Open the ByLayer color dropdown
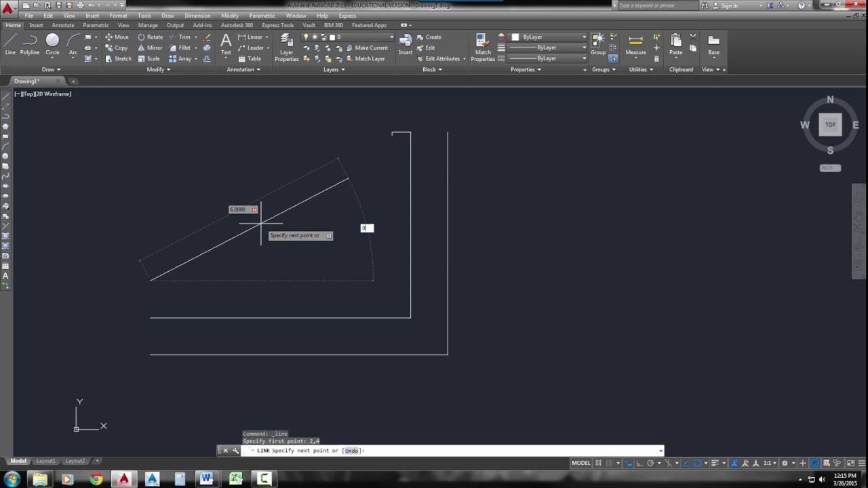The image size is (868, 488). click(549, 37)
